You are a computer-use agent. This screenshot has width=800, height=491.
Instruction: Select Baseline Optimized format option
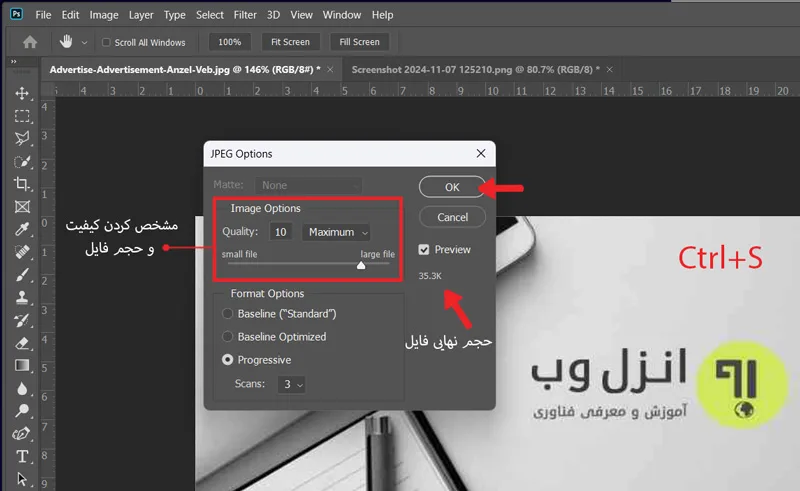point(228,336)
